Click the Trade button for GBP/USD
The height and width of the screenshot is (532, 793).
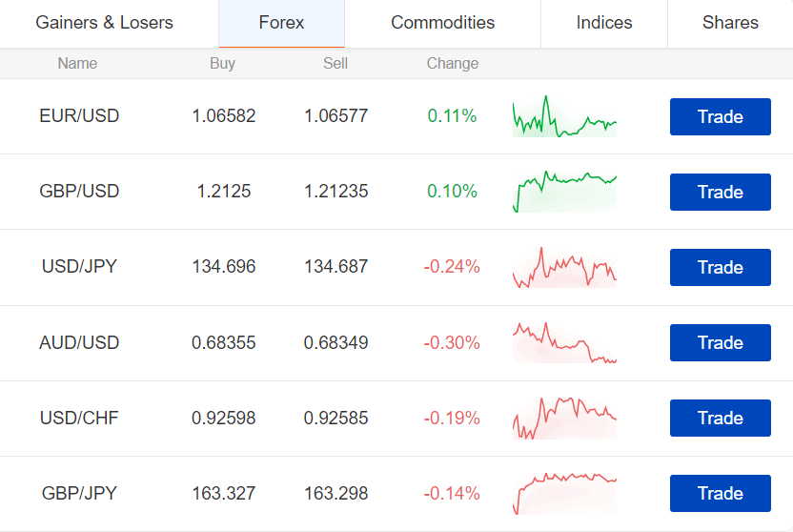click(721, 193)
